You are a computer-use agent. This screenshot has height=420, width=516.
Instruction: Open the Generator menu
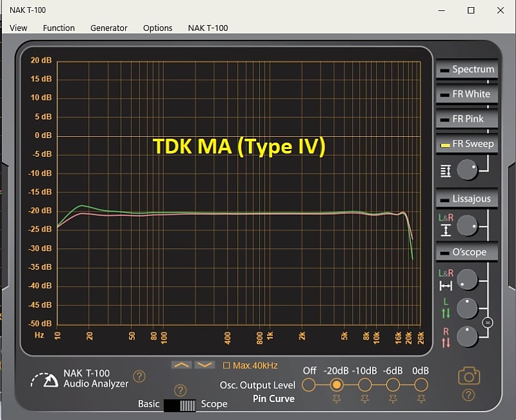(x=108, y=28)
